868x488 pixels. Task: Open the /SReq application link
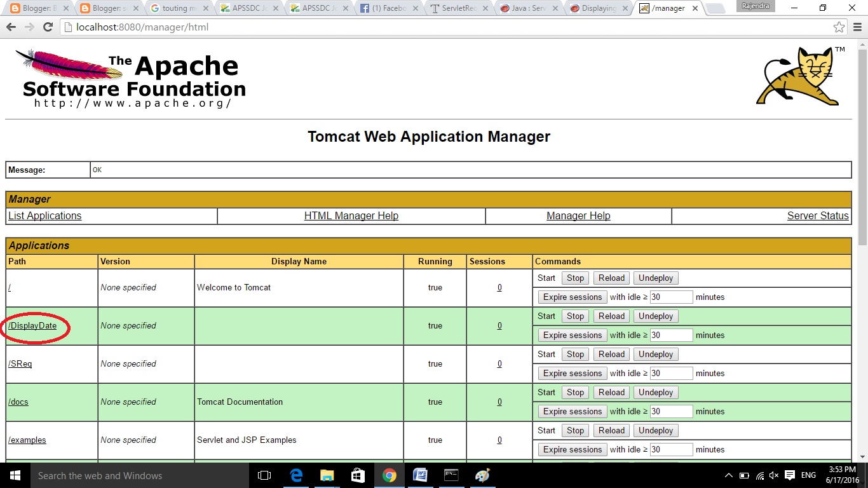tap(20, 364)
